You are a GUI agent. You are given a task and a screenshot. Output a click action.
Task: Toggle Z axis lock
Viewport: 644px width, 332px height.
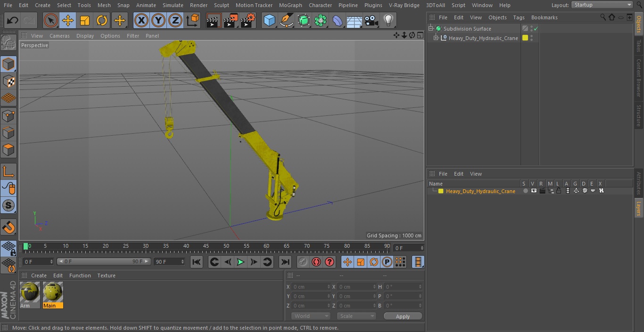click(175, 20)
